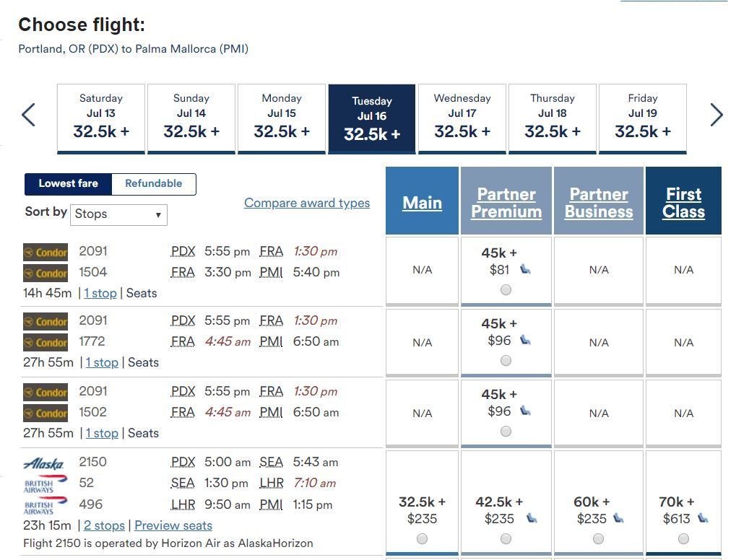The image size is (736, 560).
Task: Click Alaska Airlines logo for flight 2150
Action: (x=43, y=463)
